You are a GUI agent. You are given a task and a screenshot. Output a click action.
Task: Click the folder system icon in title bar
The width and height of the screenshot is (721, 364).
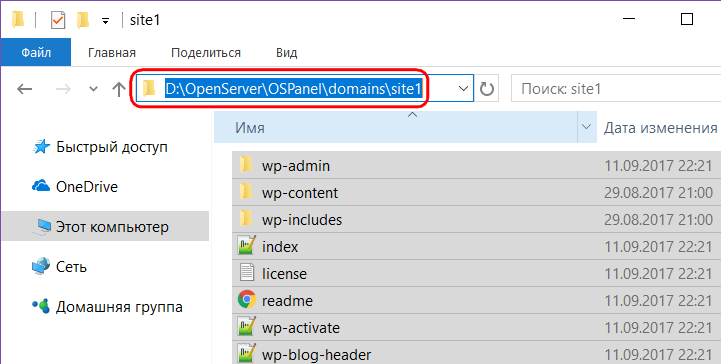(18, 19)
